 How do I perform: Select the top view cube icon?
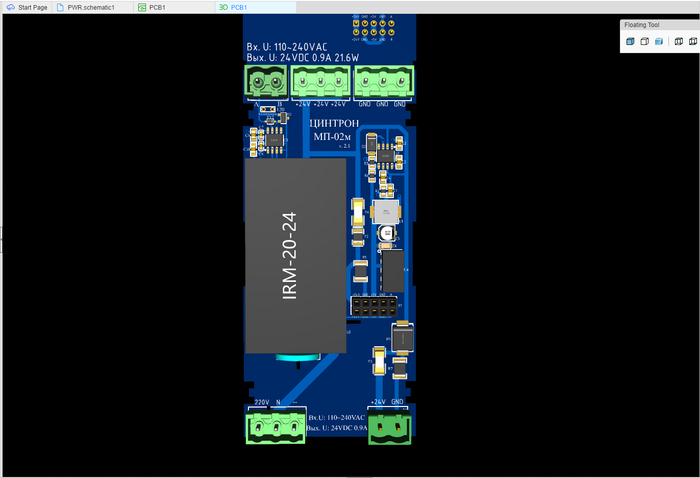tap(679, 42)
